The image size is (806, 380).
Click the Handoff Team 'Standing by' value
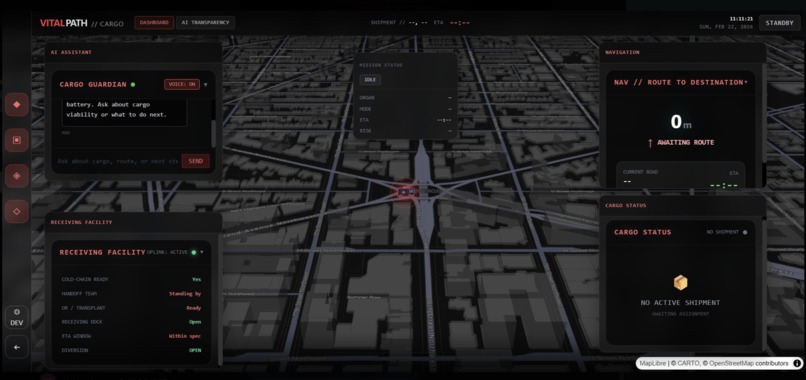tap(185, 294)
